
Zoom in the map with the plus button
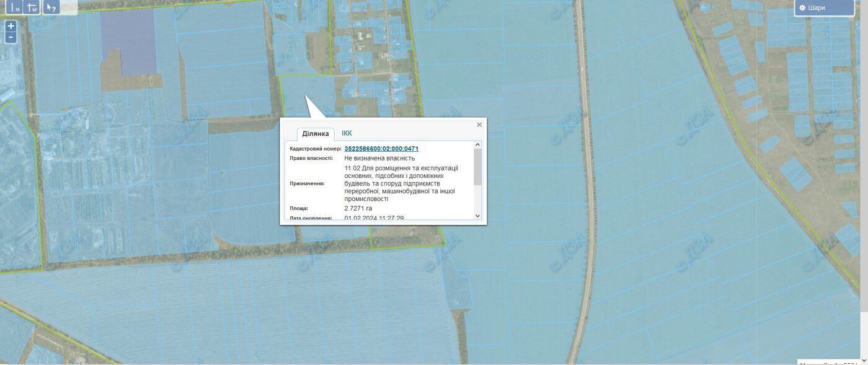click(11, 26)
